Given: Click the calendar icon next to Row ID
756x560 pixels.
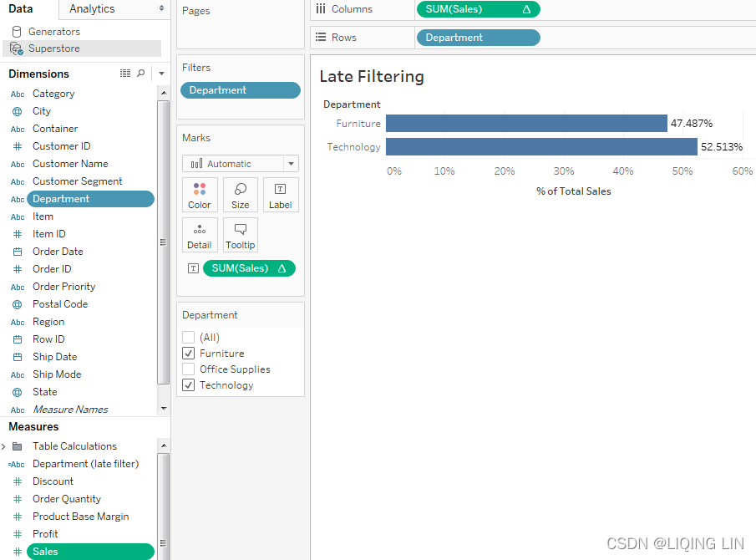Looking at the screenshot, I should pos(18,339).
